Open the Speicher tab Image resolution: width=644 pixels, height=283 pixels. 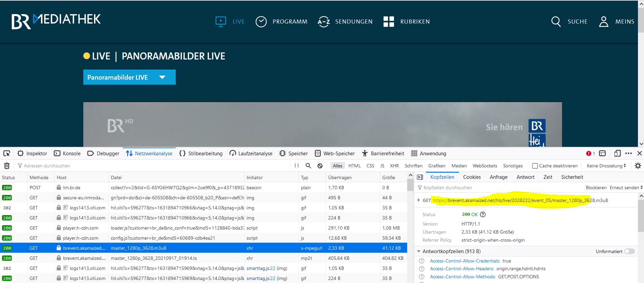293,153
